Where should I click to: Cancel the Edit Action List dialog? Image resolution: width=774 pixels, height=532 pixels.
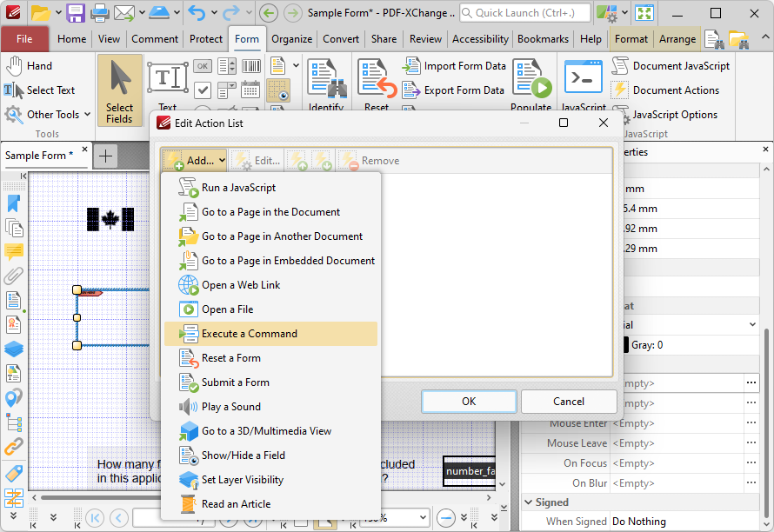click(569, 402)
